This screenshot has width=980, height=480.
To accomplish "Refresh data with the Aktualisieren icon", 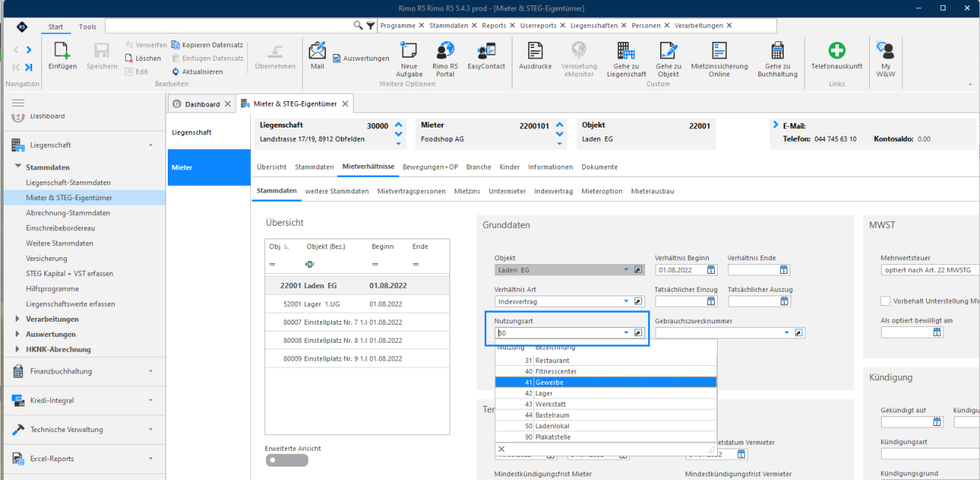I will click(x=197, y=72).
